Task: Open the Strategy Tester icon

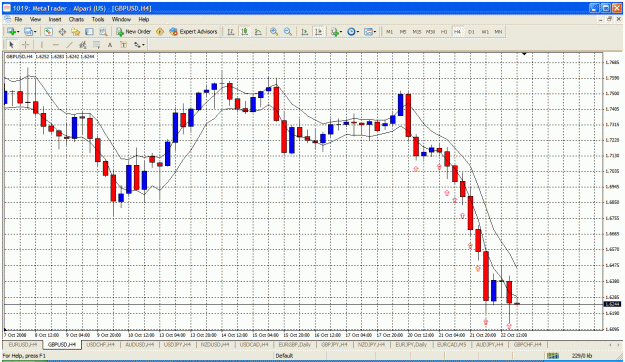Action: [x=103, y=31]
